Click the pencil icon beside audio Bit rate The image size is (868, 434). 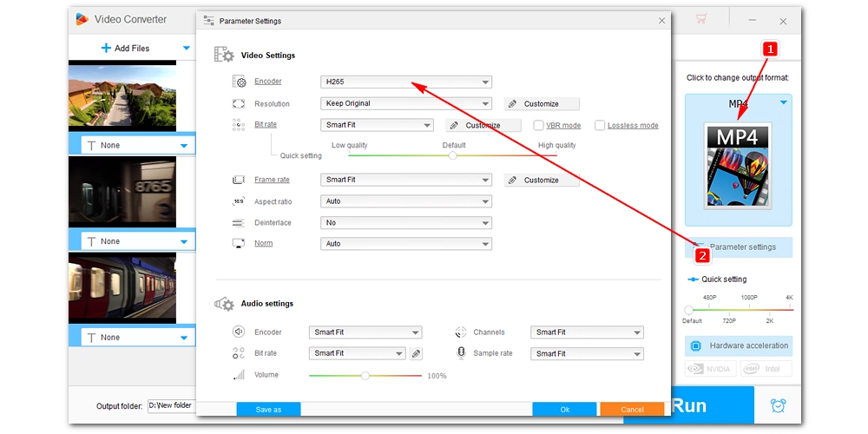(417, 354)
